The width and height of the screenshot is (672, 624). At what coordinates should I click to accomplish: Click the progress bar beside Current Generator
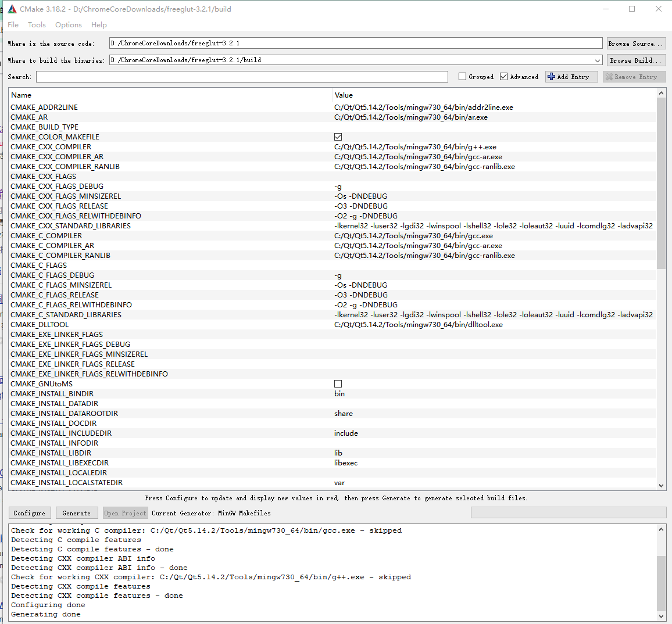tap(569, 512)
